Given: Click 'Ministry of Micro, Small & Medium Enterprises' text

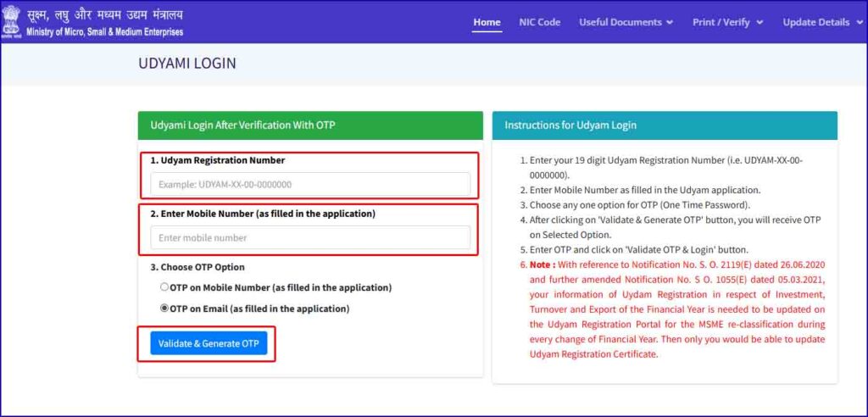Looking at the screenshot, I should click(104, 32).
